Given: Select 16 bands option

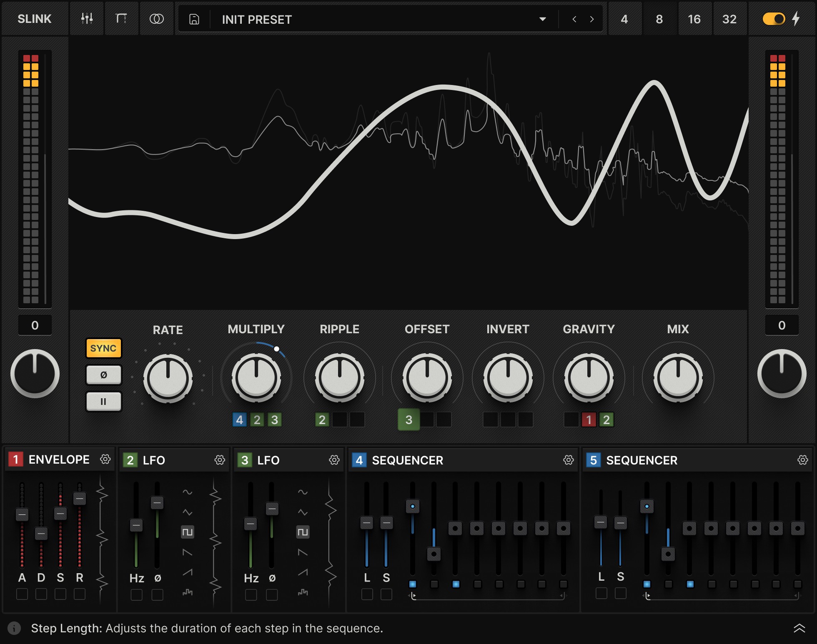Looking at the screenshot, I should click(x=694, y=19).
